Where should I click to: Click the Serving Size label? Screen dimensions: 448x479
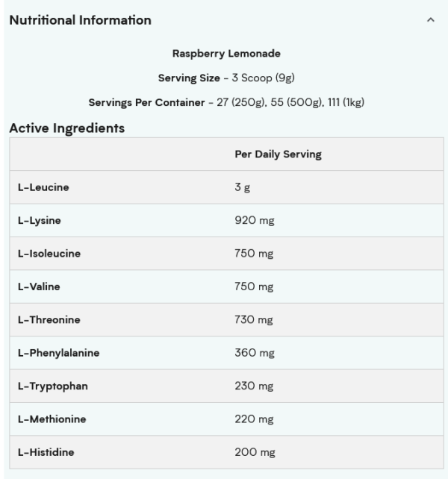tap(189, 78)
